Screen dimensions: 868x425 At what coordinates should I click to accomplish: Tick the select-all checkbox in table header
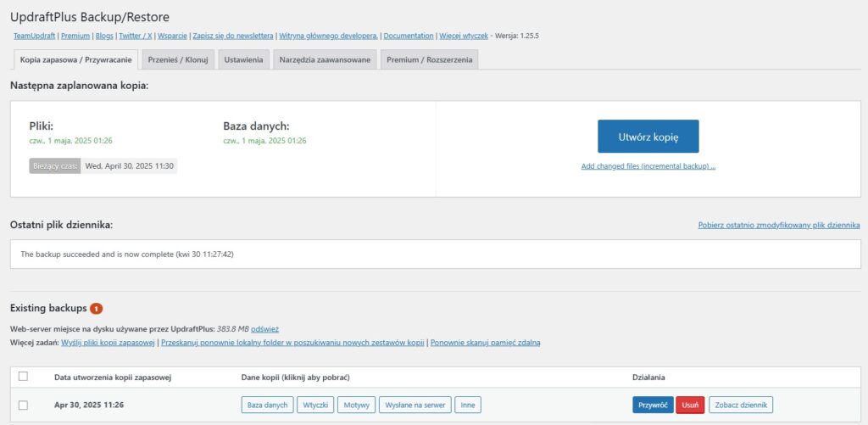tap(23, 377)
